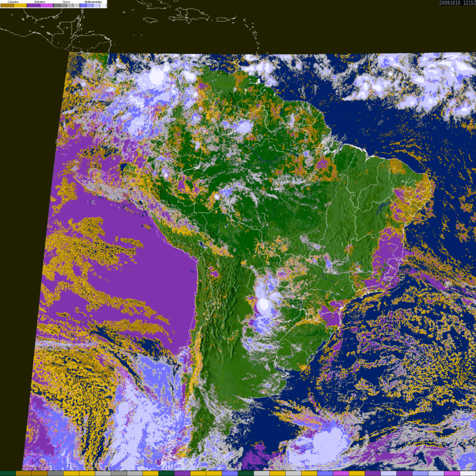This screenshot has width=476, height=476.
Task: Click the Multicamadas legend label
Action: [x=93, y=2]
